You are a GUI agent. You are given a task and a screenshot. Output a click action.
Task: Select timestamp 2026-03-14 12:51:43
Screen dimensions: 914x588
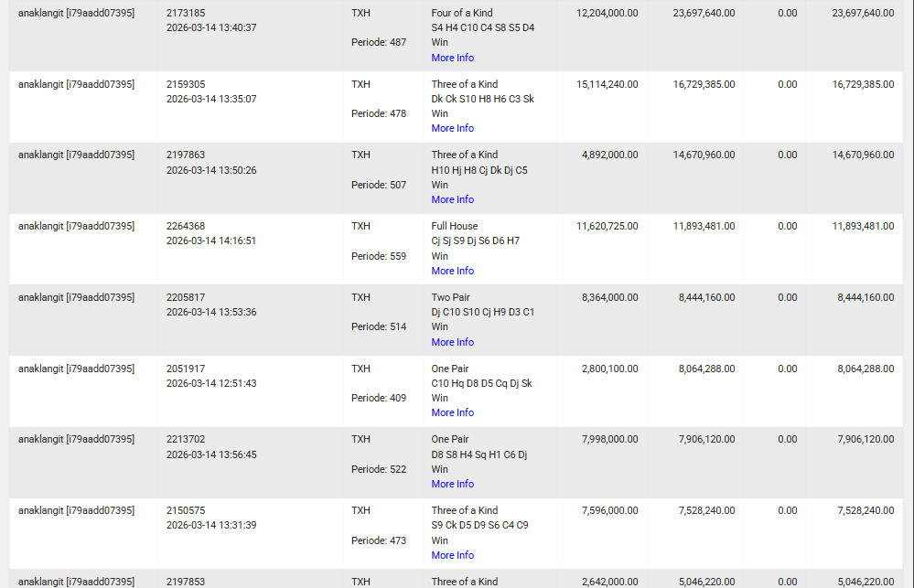211,383
